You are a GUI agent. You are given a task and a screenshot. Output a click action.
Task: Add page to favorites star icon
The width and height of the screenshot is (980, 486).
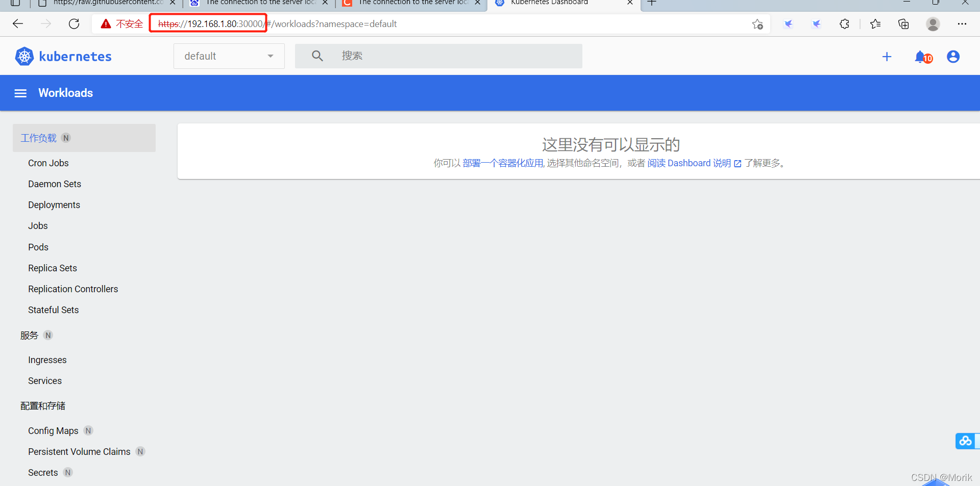coord(757,24)
